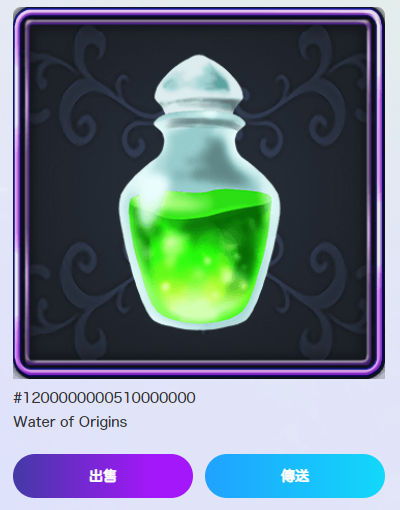This screenshot has width=400, height=510.
Task: Open the Water of Origins potion image
Action: [x=199, y=193]
